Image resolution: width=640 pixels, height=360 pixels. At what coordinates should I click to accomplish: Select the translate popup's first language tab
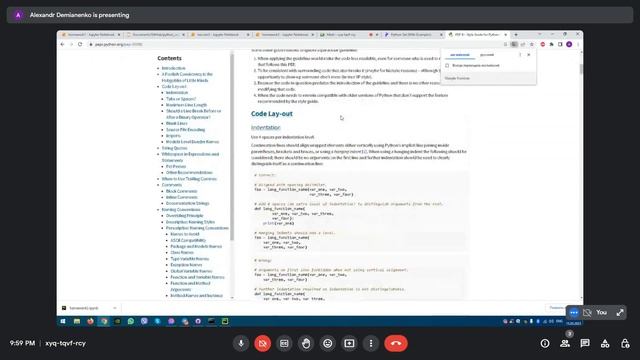pos(460,55)
